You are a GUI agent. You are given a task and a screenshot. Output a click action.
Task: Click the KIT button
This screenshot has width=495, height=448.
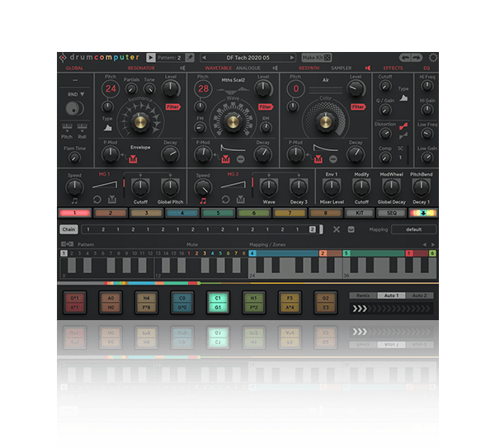[360, 213]
